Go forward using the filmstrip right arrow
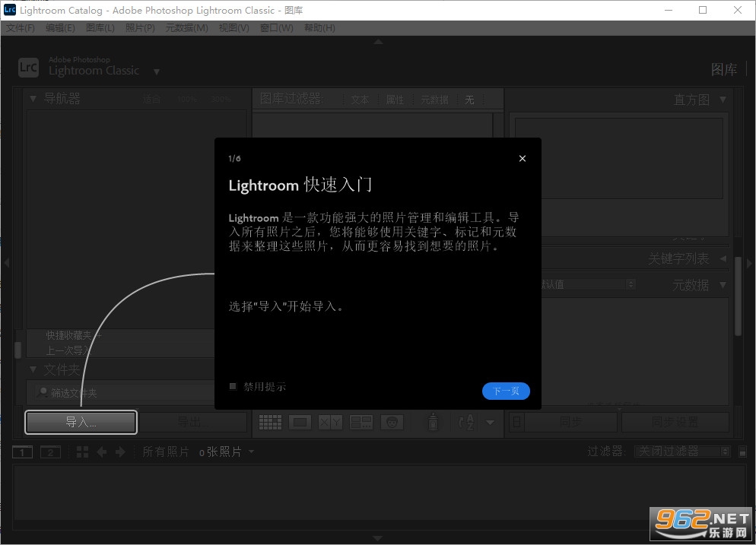Screen dimensions: 756x545 (x=120, y=452)
